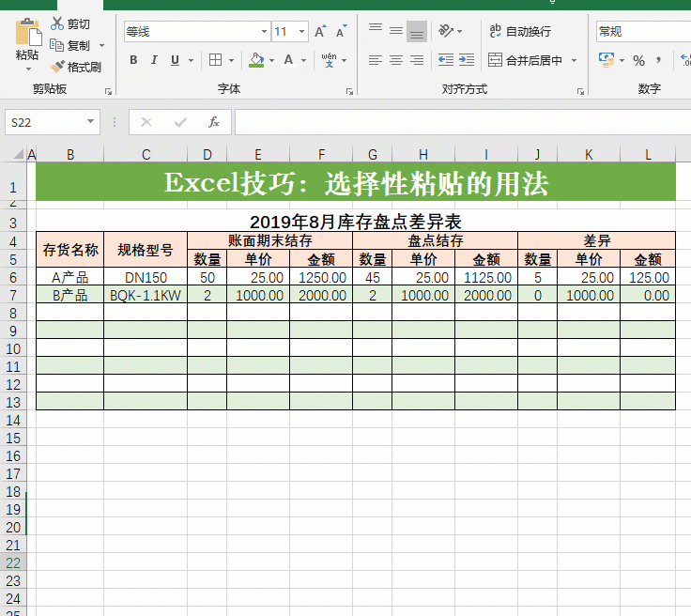This screenshot has height=616, width=691.
Task: Toggle italic formatting
Action: tap(154, 60)
